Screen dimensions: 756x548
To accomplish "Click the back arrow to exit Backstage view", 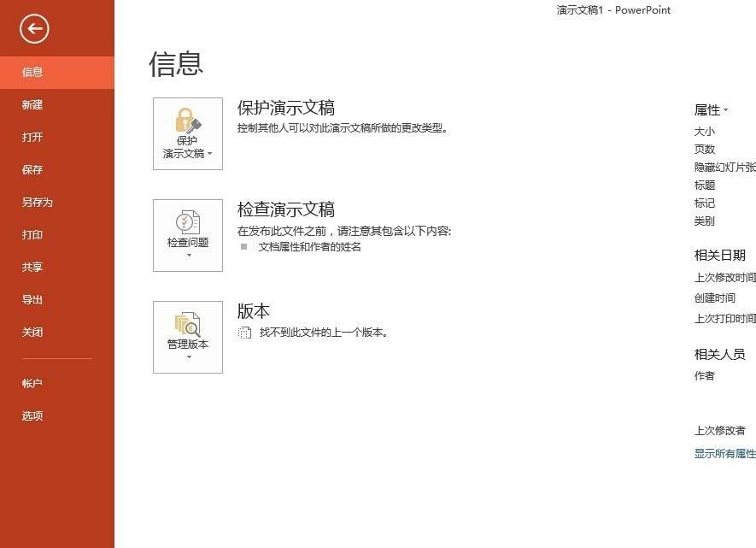I will pos(33,28).
